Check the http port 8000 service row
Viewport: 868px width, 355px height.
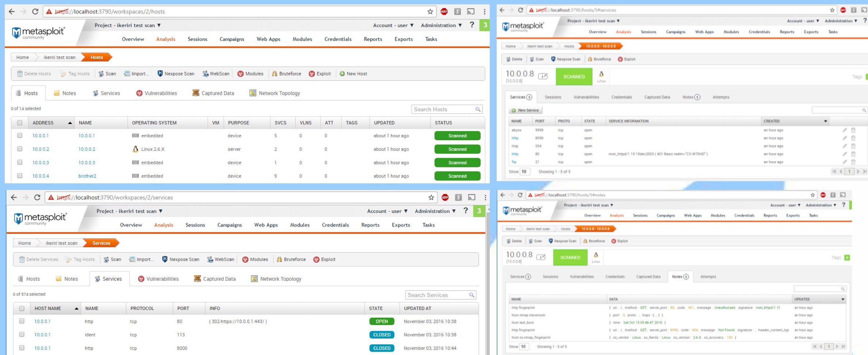pos(22,348)
